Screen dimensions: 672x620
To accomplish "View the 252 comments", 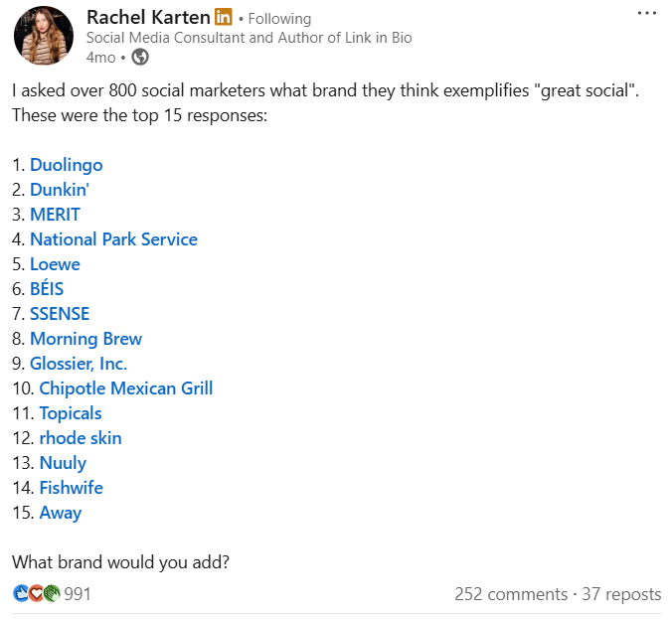I will coord(511,594).
